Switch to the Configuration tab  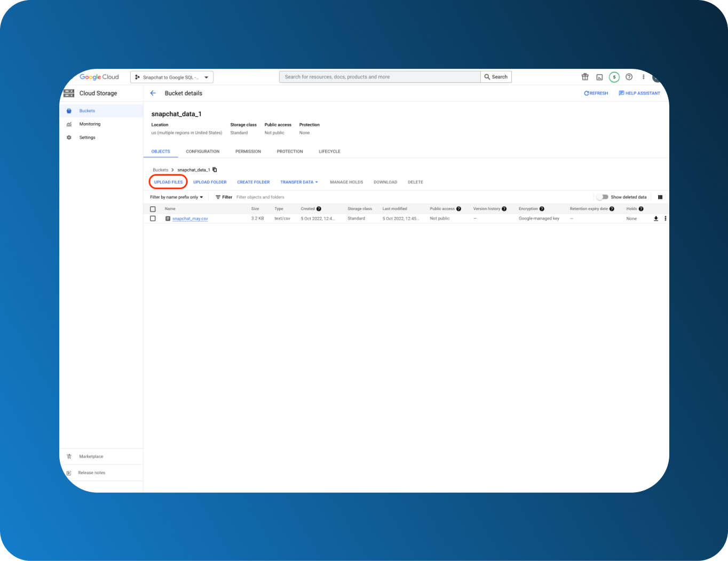[x=203, y=151]
